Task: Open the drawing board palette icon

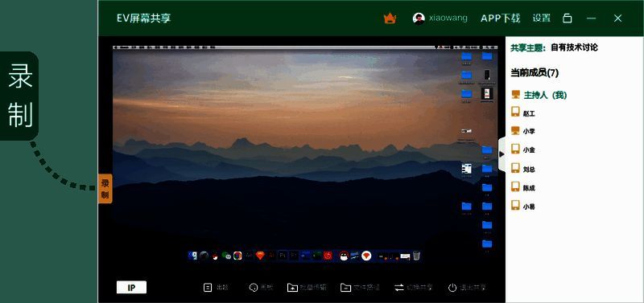Action: (x=254, y=288)
